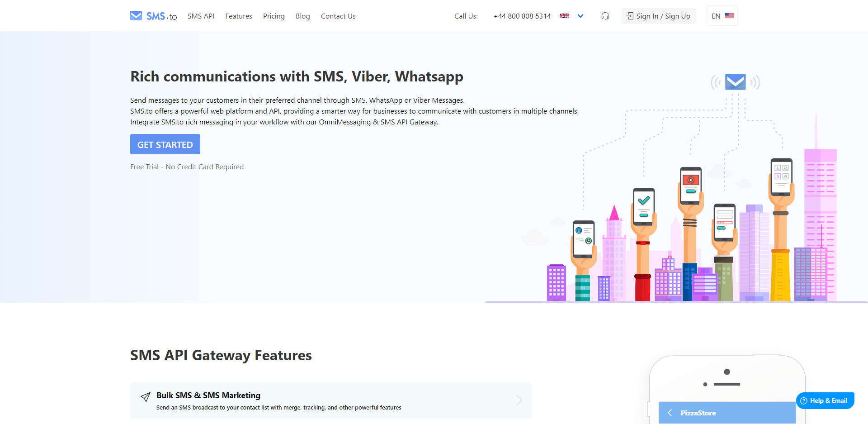
Task: Open the EN language selector
Action: coord(722,16)
